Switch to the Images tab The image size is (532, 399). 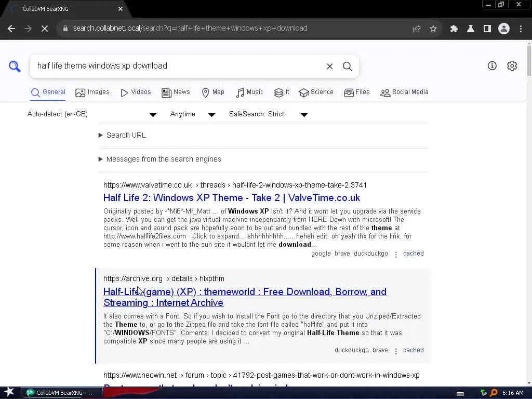click(92, 92)
